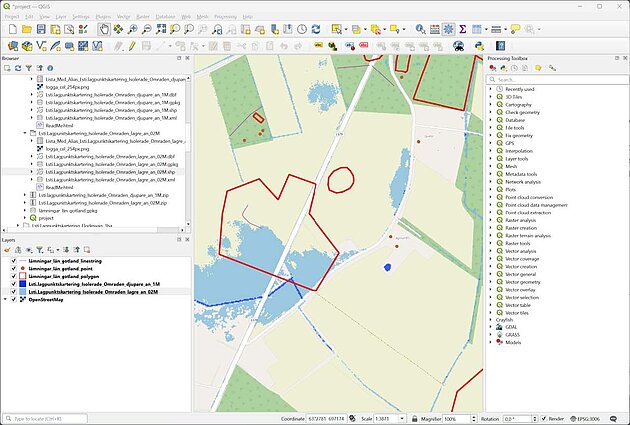Expand the OpenStreetMap layer tree arrow

pyautogui.click(x=5, y=300)
